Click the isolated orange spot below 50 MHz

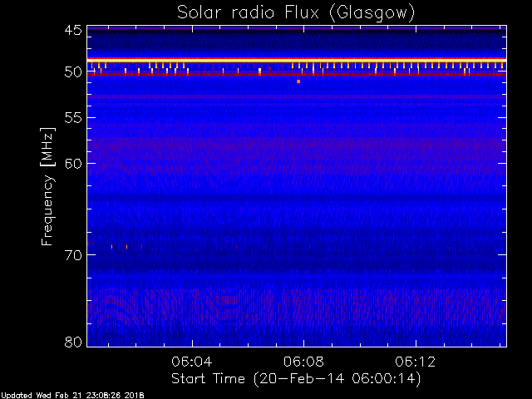coord(298,81)
